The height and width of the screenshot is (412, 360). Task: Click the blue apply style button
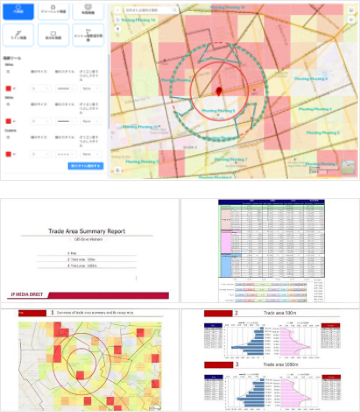point(86,166)
